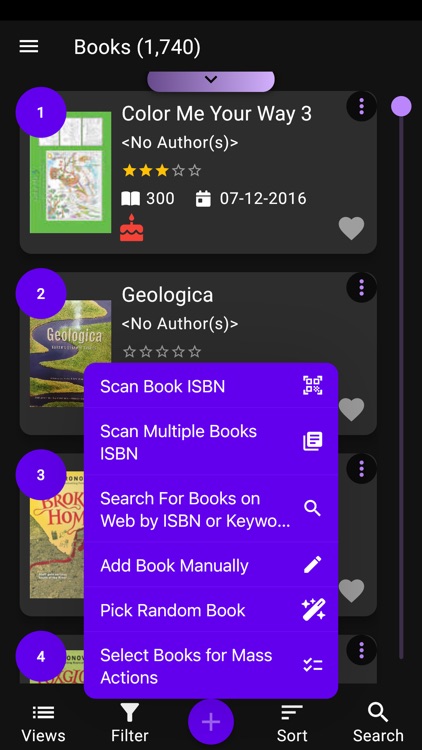The width and height of the screenshot is (422, 750).
Task: Rate Geologica using its first empty star
Action: [129, 352]
